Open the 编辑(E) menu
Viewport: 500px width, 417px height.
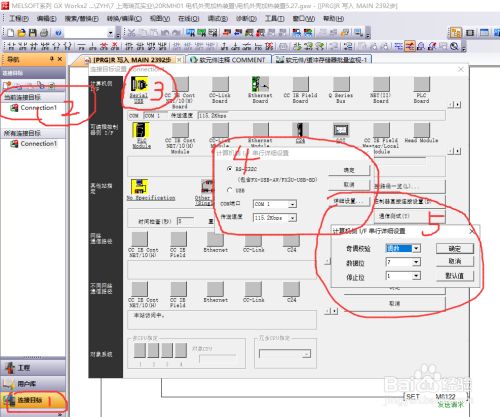[46, 18]
